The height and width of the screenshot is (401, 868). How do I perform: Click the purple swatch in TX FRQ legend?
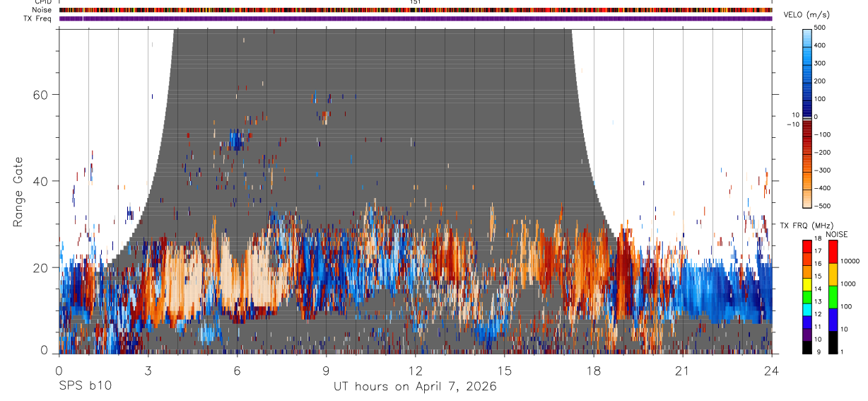(x=807, y=333)
